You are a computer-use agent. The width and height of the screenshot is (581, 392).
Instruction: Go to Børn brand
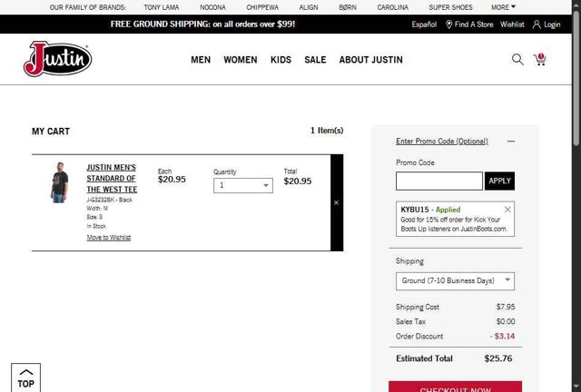pos(348,7)
